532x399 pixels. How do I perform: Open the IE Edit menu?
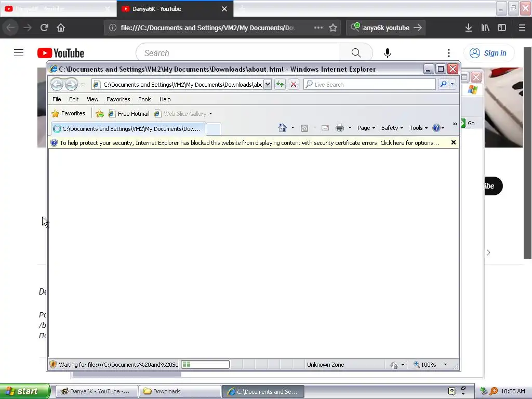(x=74, y=99)
